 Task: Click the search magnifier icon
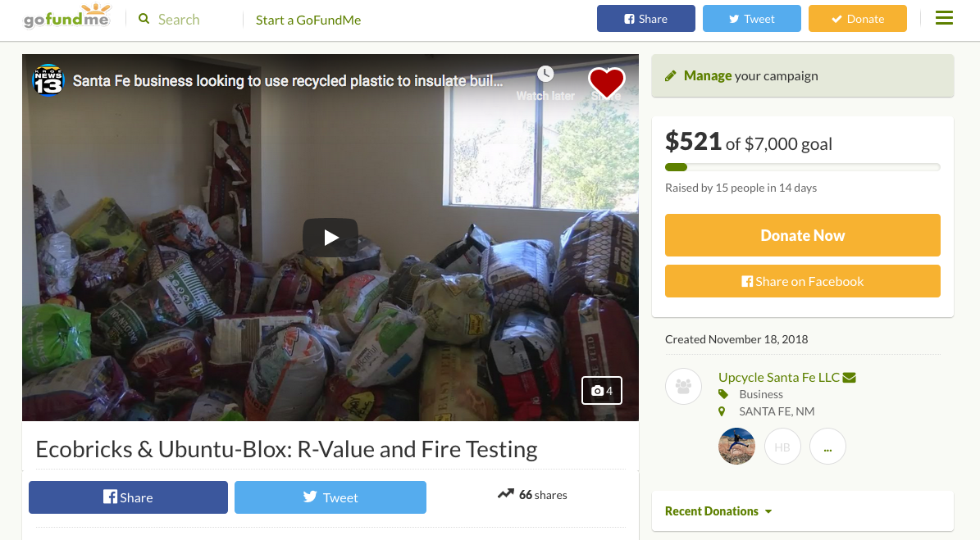pos(144,19)
